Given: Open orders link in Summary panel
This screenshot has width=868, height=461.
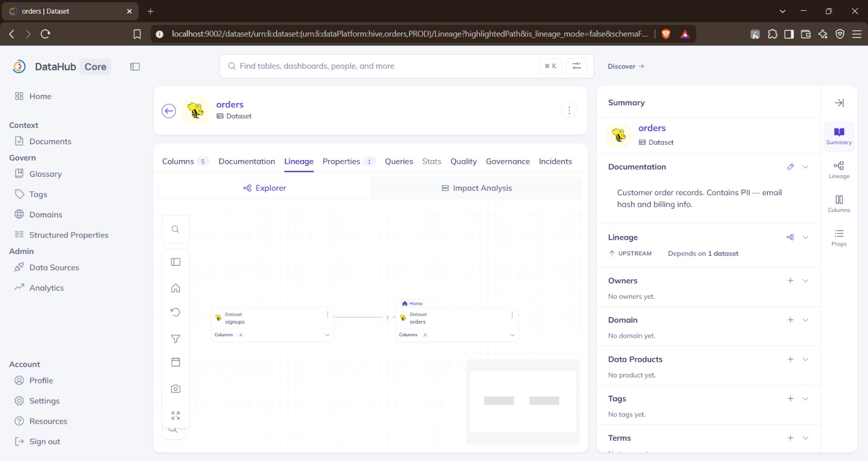Looking at the screenshot, I should pos(652,129).
